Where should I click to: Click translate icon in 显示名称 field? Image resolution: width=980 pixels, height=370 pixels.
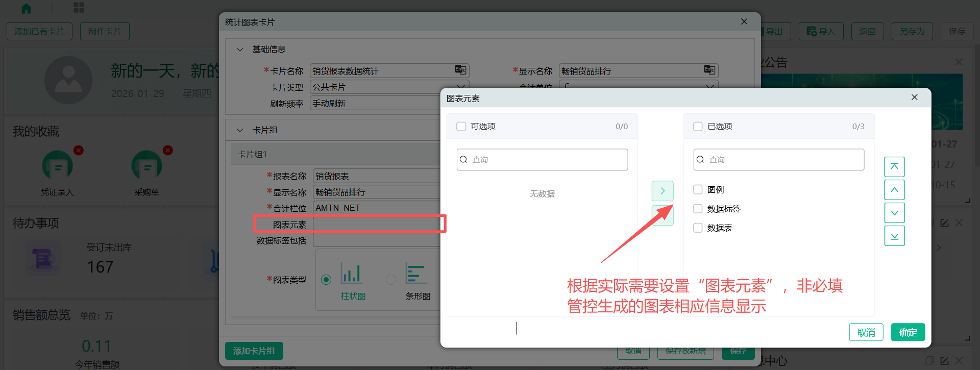click(x=709, y=70)
